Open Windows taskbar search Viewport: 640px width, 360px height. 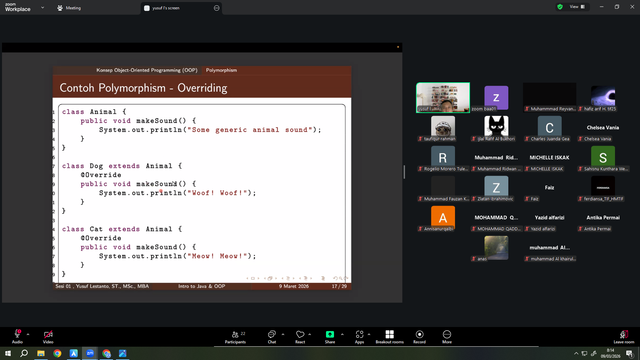point(24,353)
